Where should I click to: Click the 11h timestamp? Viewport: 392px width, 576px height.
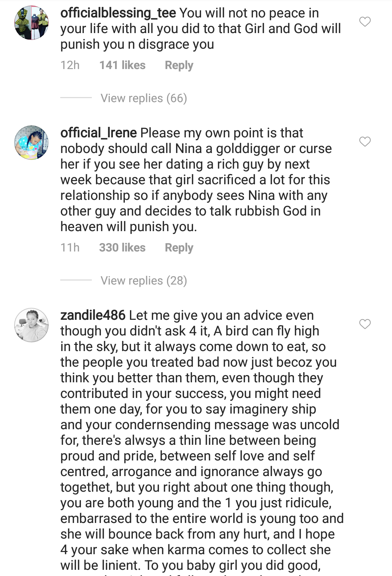tap(70, 248)
